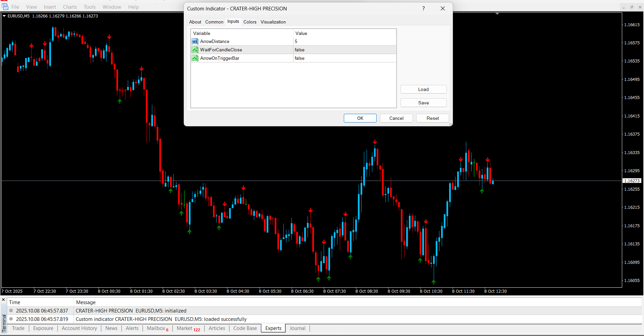Open the Journal tab in Terminal

(x=298, y=329)
